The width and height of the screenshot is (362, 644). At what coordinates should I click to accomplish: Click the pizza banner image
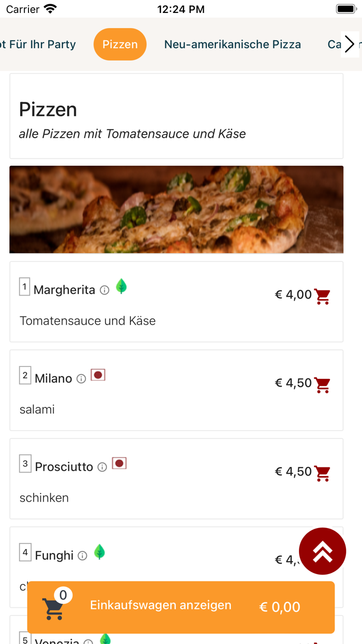pos(176,209)
